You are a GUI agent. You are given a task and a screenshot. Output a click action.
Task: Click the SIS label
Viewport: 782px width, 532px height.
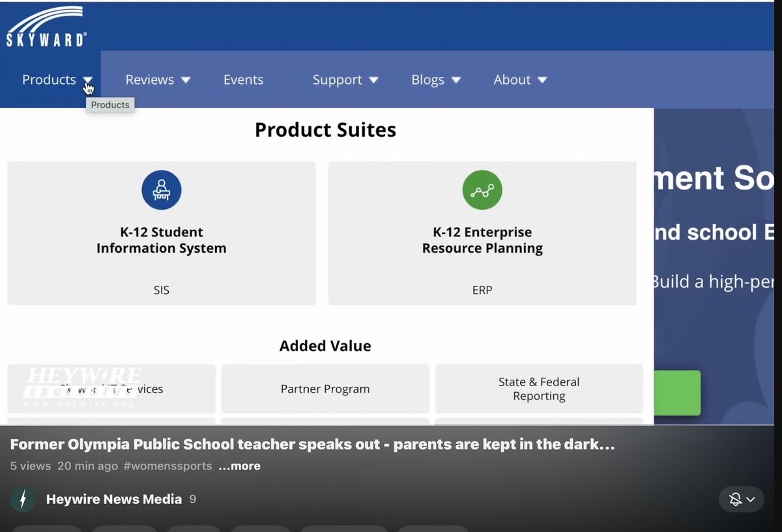[x=162, y=290]
